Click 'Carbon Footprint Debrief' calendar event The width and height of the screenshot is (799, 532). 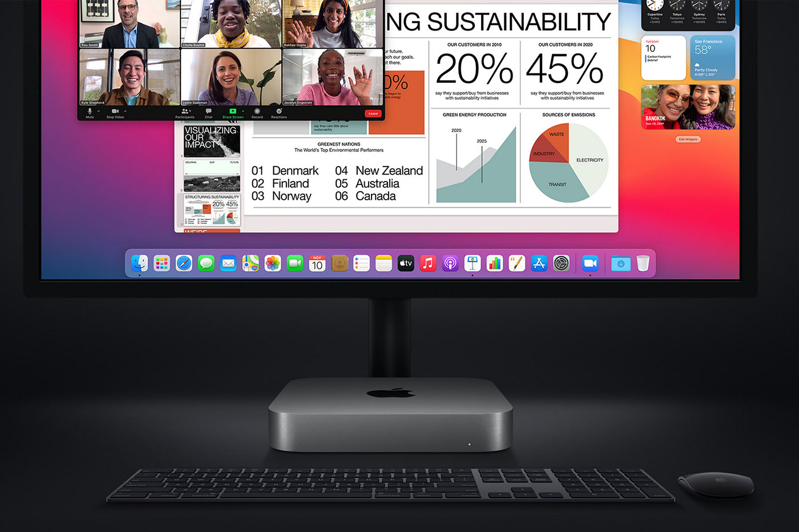pos(659,58)
